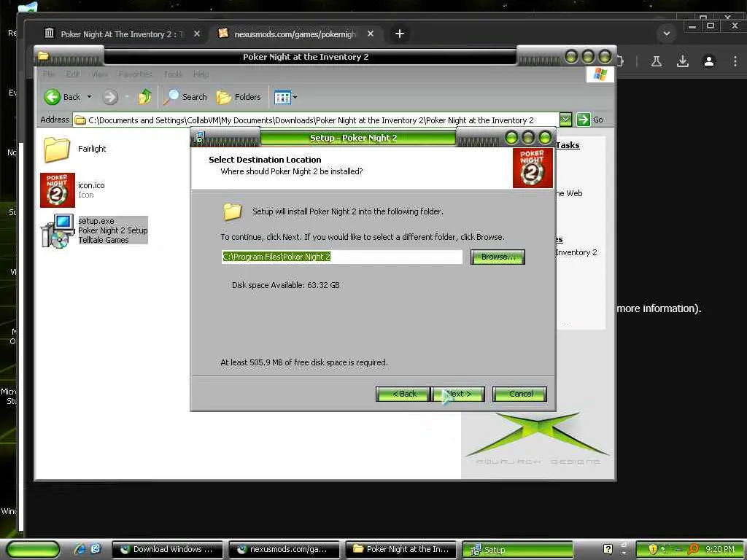Image resolution: width=747 pixels, height=560 pixels.
Task: Open the Back history dropdown arrow
Action: coord(89,97)
